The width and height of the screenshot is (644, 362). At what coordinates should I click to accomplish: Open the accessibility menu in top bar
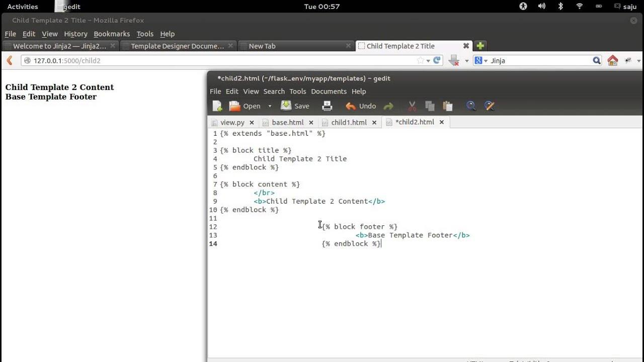tap(523, 7)
